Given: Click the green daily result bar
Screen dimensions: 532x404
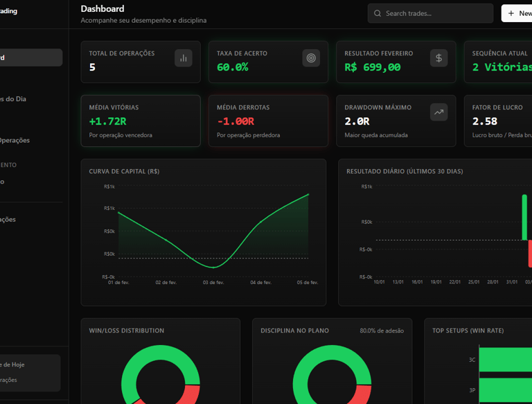Looking at the screenshot, I should point(524,218).
